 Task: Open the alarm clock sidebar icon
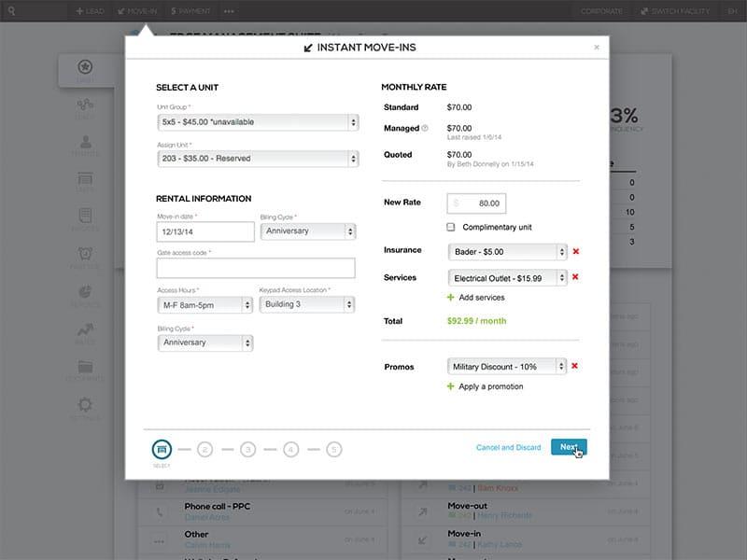85,253
